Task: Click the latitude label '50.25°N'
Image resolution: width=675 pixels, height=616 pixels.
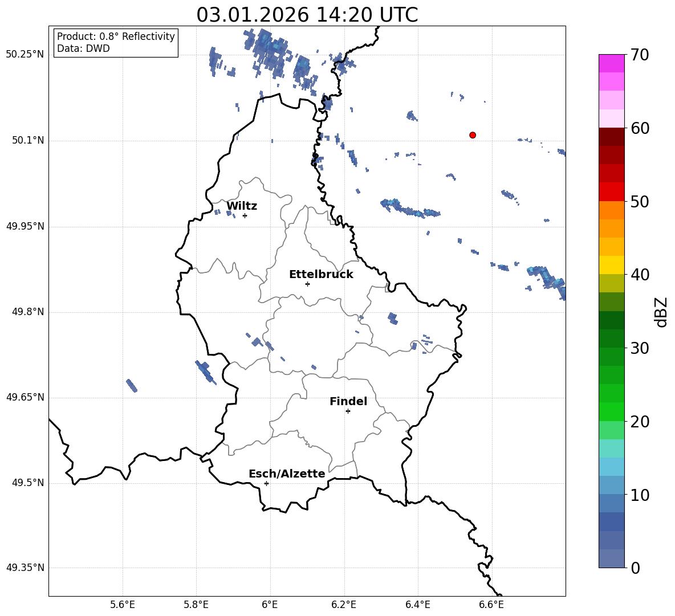Action: coord(25,55)
